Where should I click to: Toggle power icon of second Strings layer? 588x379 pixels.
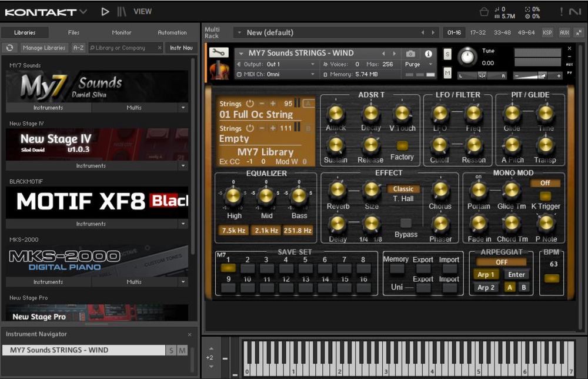point(250,128)
